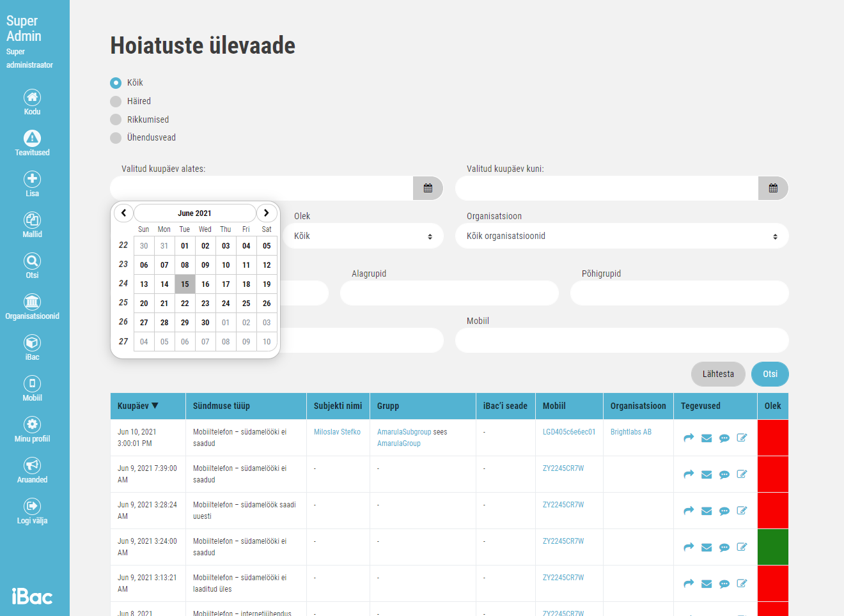Image resolution: width=844 pixels, height=616 pixels.
Task: Click the Otsi search icon in sidebar
Action: pos(32,261)
